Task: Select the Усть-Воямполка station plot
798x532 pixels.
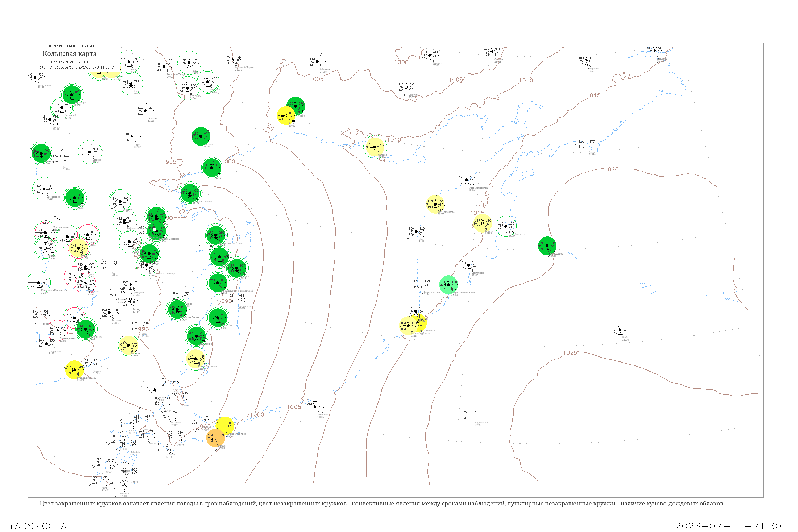Action: (x=467, y=180)
